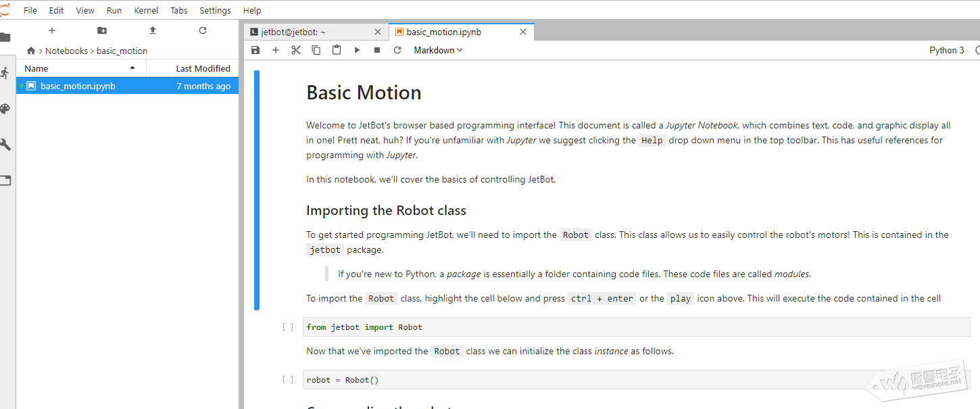The image size is (980, 409).
Task: Upload files with the upload arrow icon
Action: (x=152, y=30)
